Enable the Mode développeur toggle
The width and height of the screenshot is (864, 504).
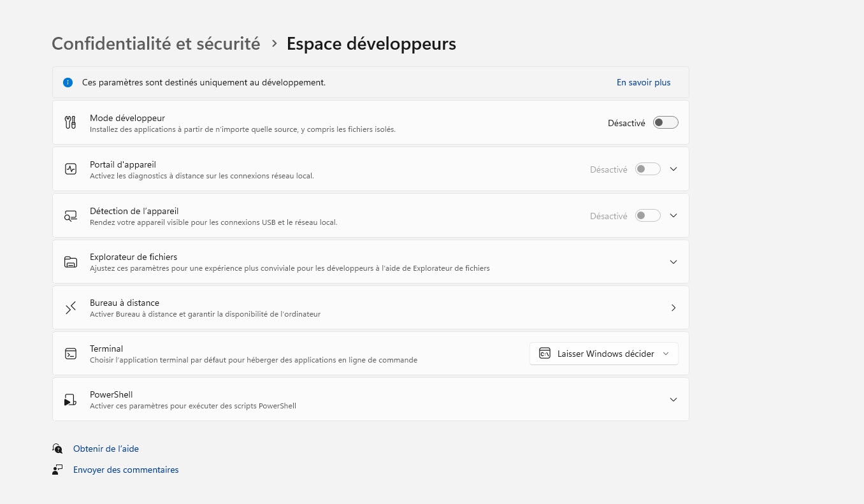pos(665,122)
